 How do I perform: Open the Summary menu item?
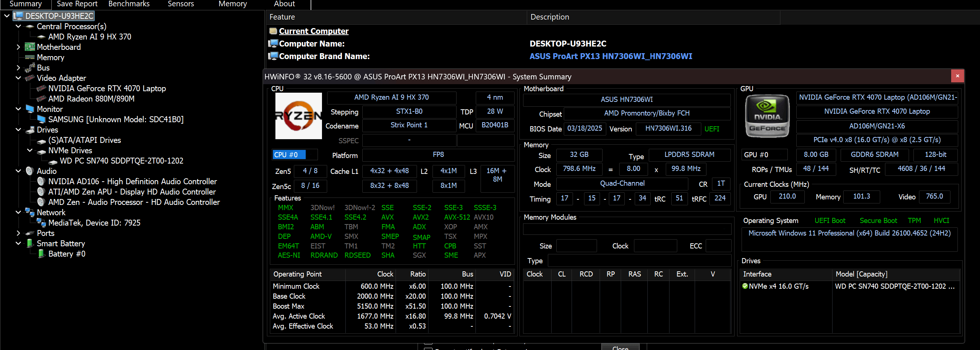26,4
